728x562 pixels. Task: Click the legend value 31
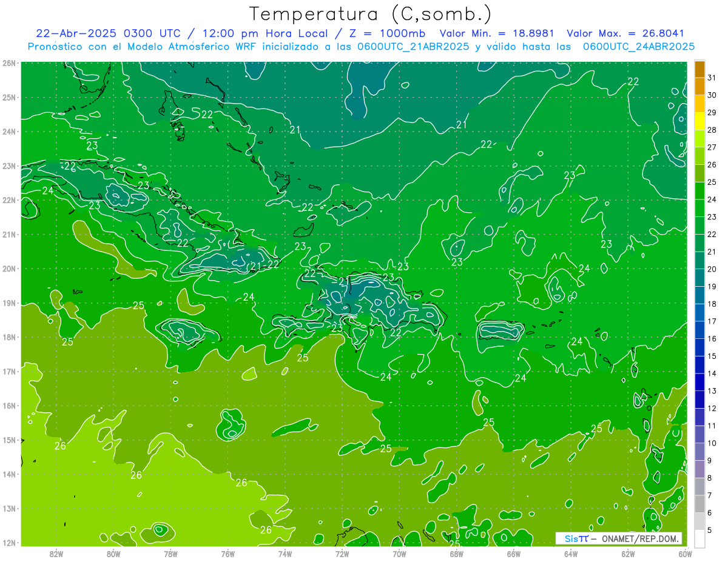click(712, 77)
